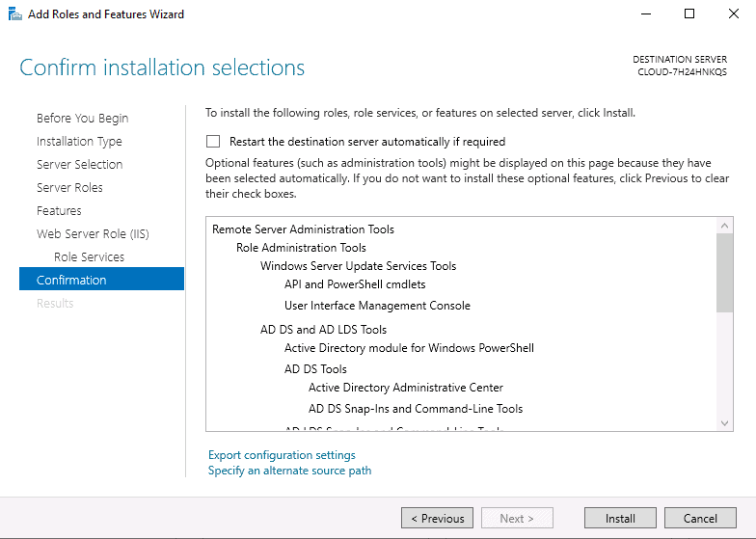Select Role Administration Tools row
This screenshot has height=539, width=756.
pyautogui.click(x=301, y=247)
